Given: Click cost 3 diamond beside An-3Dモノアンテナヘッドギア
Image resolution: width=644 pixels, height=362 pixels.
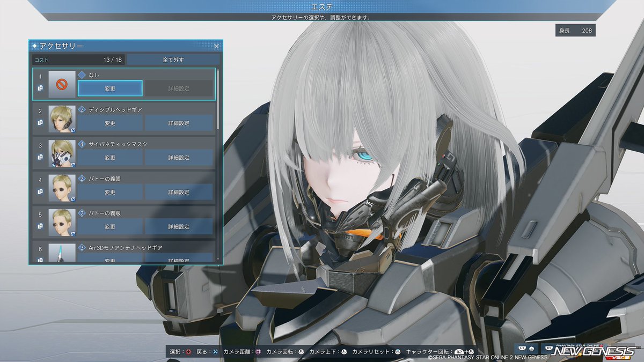Looking at the screenshot, I should point(82,247).
